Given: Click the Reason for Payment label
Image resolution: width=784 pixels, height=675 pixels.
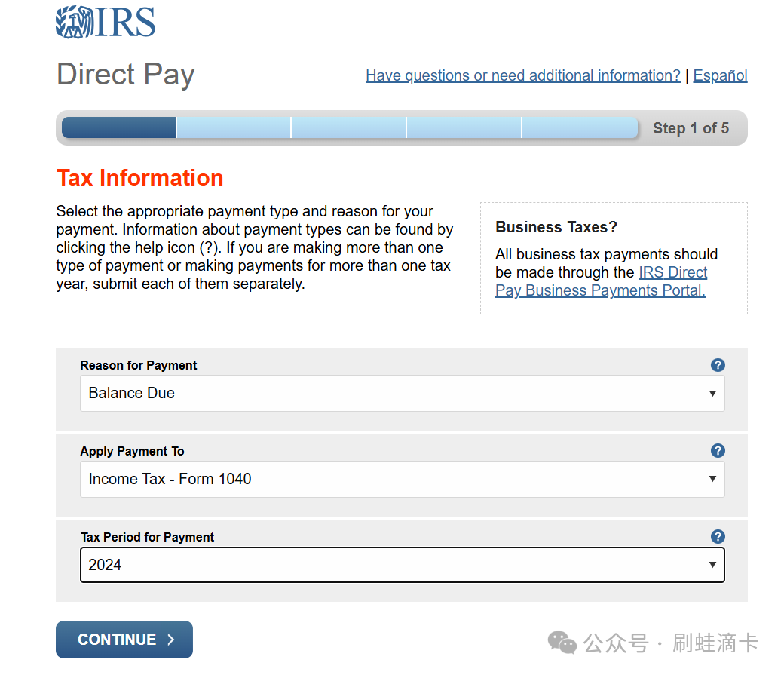Looking at the screenshot, I should pos(139,365).
